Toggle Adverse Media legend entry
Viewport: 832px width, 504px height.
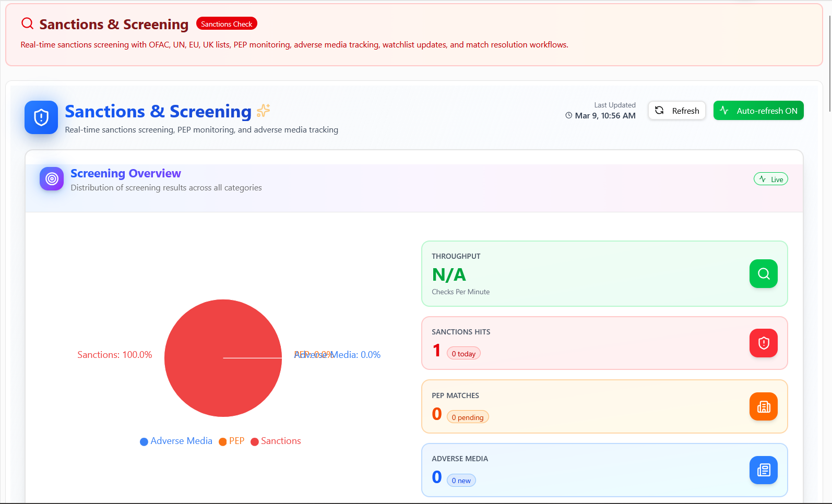pos(176,441)
